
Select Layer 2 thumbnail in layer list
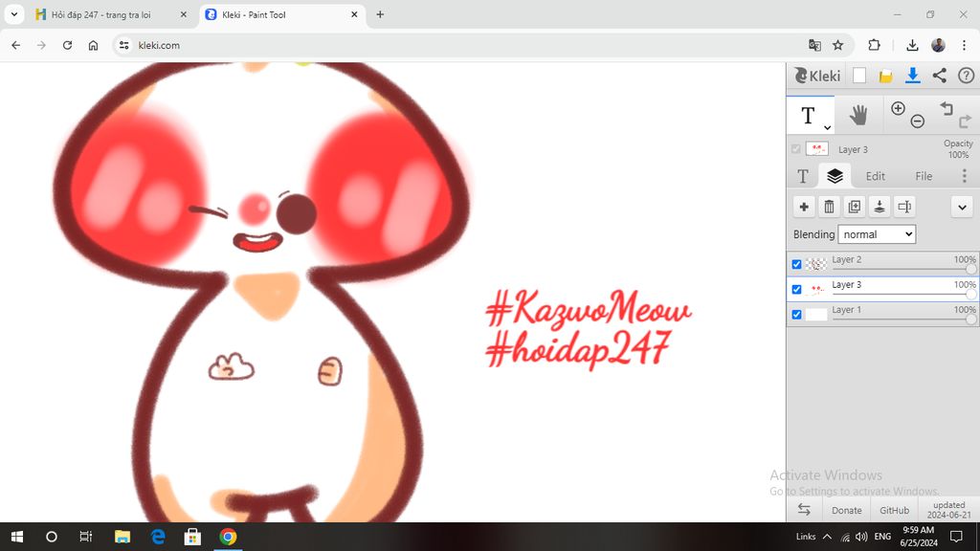pyautogui.click(x=815, y=264)
